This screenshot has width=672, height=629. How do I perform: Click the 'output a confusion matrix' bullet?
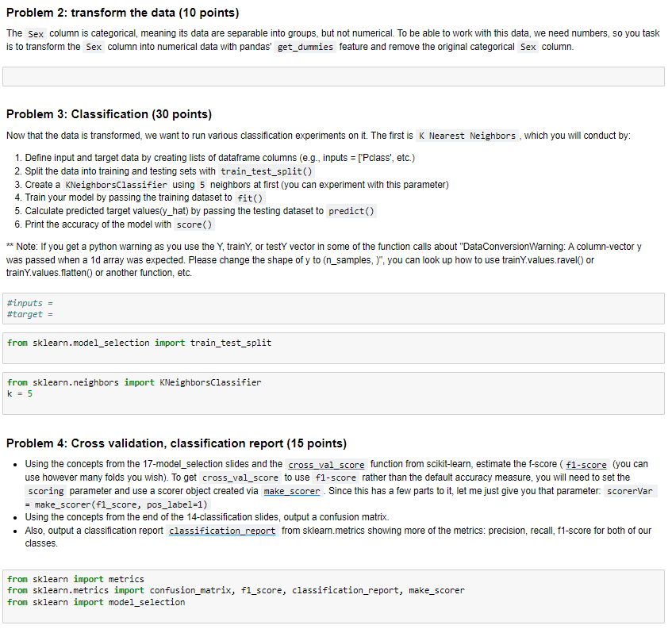pos(207,517)
